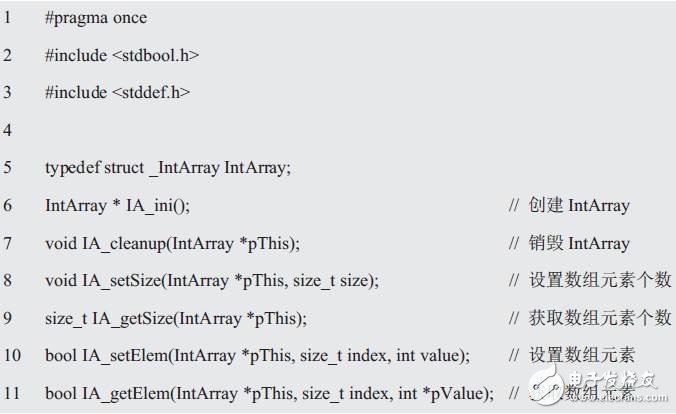Click the '<stddef.h>' include text

click(151, 92)
